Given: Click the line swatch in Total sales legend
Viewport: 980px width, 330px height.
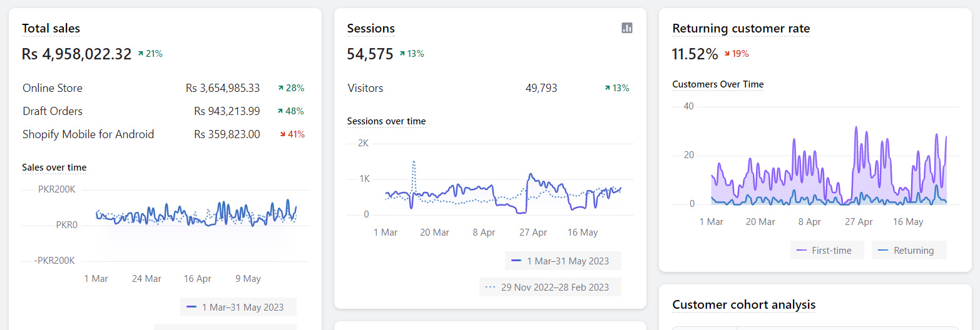Looking at the screenshot, I should [191, 307].
